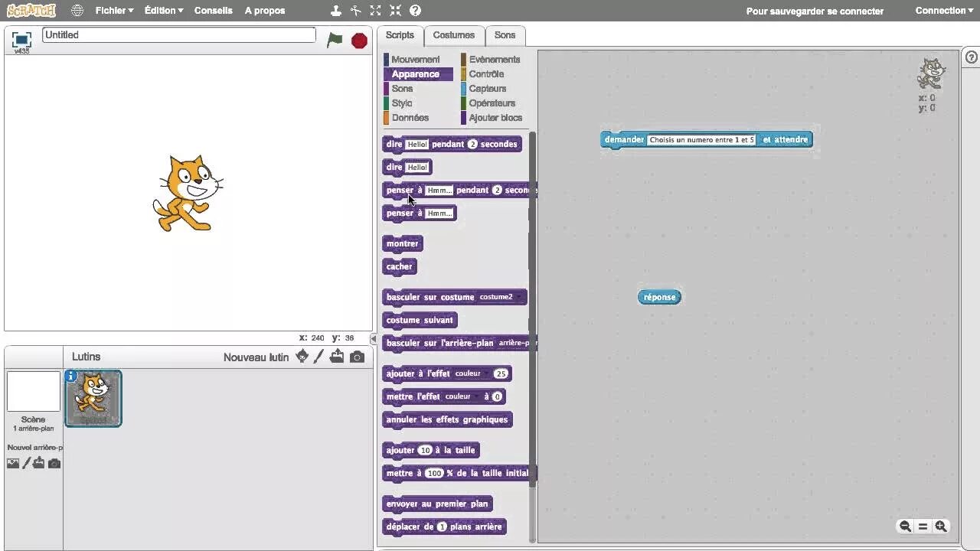Click the réponse block in scripts area
The width and height of the screenshot is (980, 551).
coord(659,297)
